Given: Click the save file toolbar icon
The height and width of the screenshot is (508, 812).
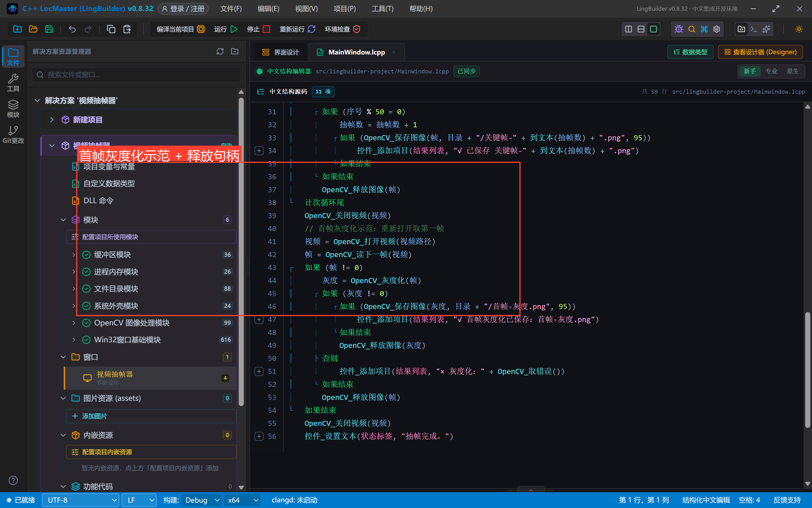Looking at the screenshot, I should click(49, 29).
